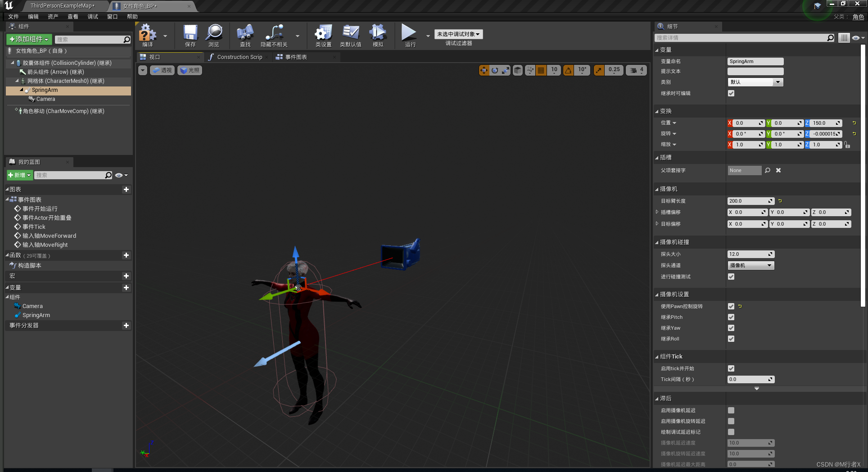Select the scale gizmo mode
The image size is (868, 472).
point(506,70)
